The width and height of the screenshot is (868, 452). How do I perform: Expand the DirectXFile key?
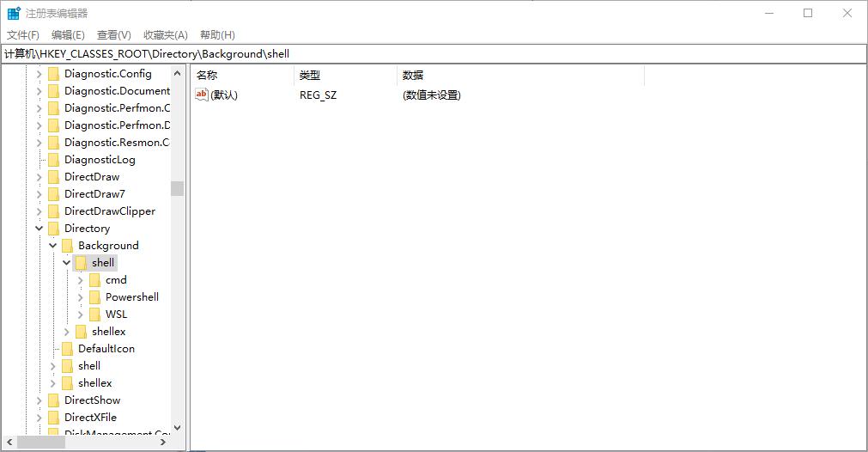pyautogui.click(x=39, y=417)
